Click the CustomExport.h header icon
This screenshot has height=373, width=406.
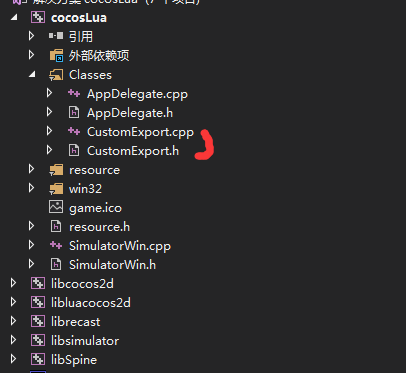click(74, 151)
